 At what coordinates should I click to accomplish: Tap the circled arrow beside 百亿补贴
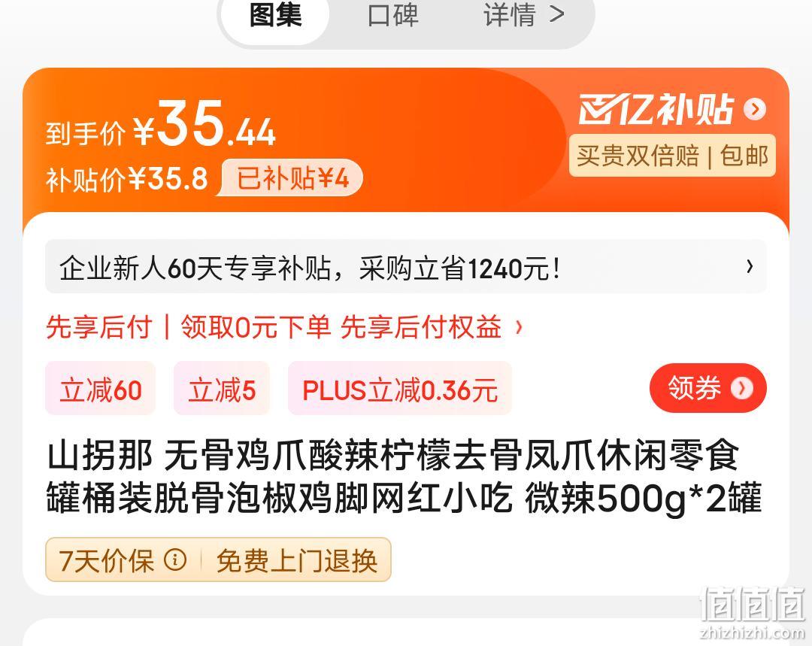coord(755,109)
